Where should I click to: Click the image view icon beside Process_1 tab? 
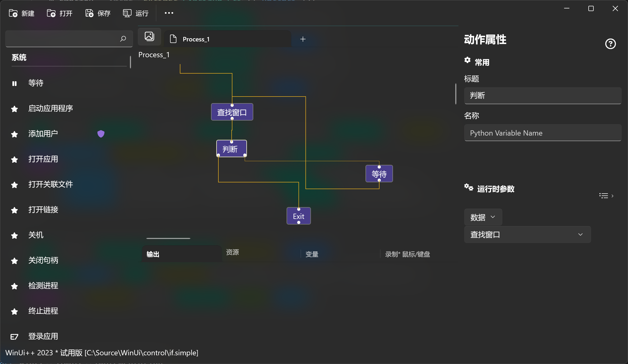coord(149,36)
